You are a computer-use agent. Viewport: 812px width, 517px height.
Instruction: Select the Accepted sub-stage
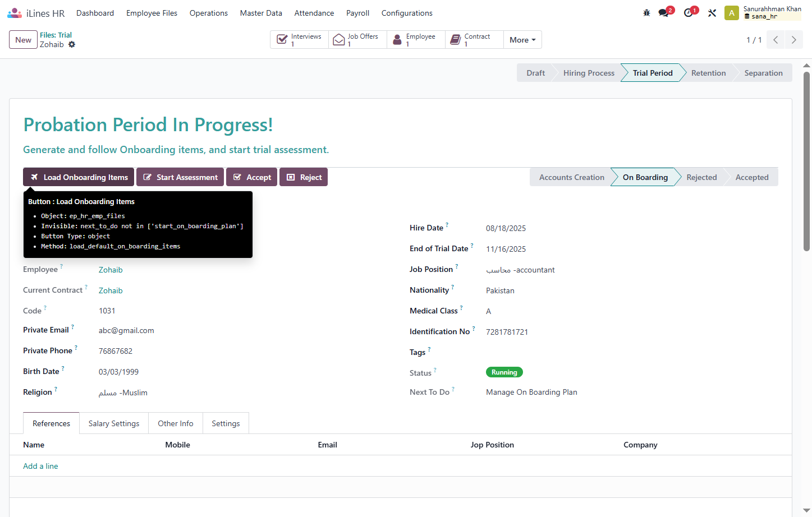point(752,177)
